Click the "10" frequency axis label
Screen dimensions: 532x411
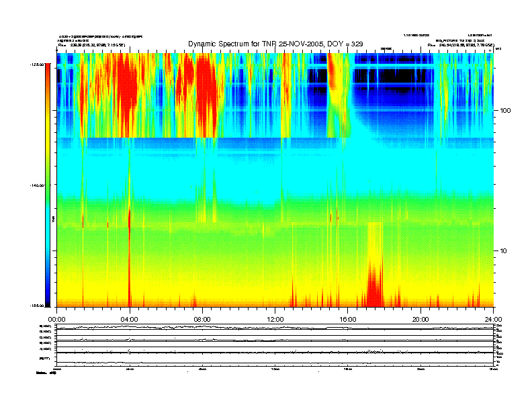coord(504,251)
